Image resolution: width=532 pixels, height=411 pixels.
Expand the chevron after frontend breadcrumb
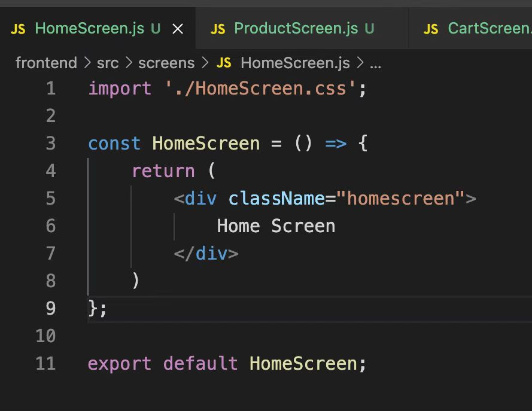pyautogui.click(x=87, y=63)
